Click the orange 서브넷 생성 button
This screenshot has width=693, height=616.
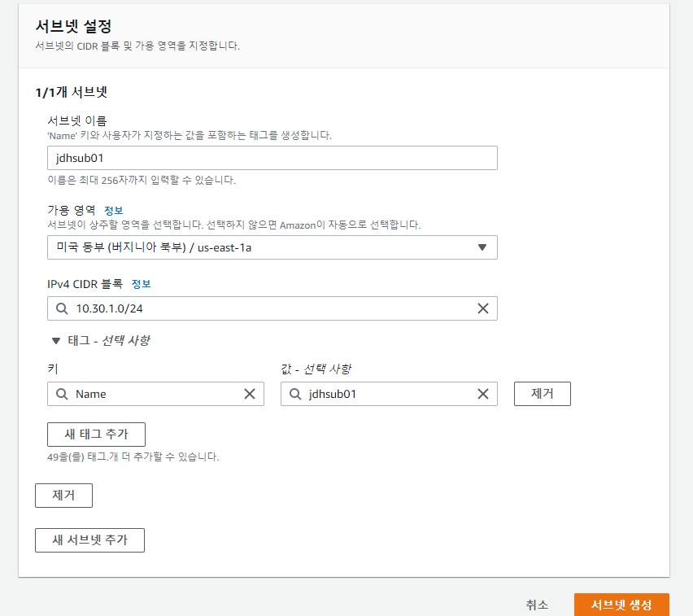click(621, 605)
